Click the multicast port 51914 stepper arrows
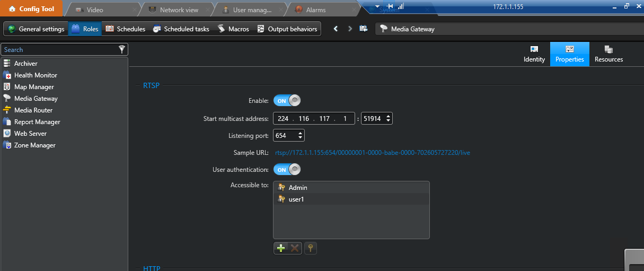The height and width of the screenshot is (271, 644). click(389, 119)
